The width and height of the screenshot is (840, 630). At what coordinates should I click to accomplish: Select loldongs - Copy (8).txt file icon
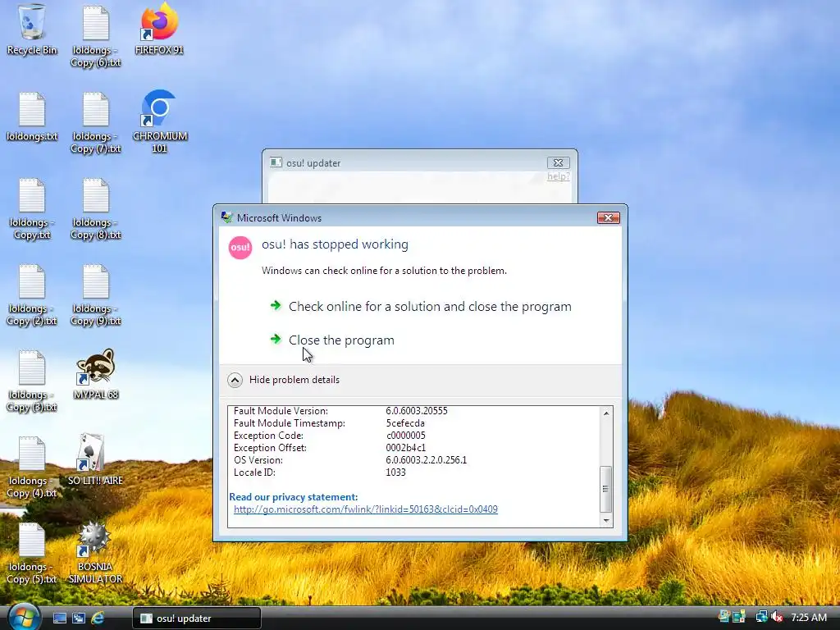96,209
